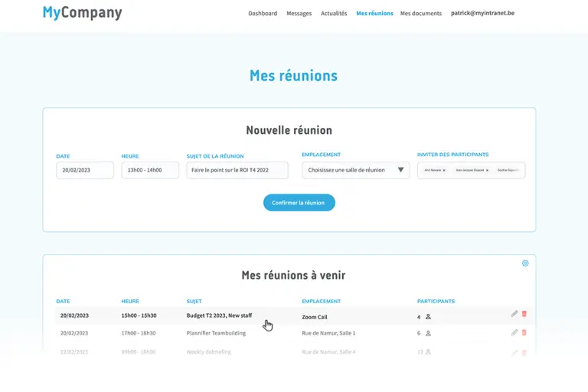Click the PARTICIPANTS column header
This screenshot has width=588, height=392.
coord(436,301)
